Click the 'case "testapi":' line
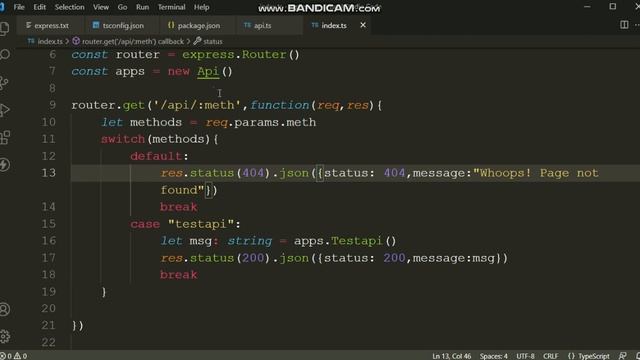Screen dimensions: 640x360 186,224
